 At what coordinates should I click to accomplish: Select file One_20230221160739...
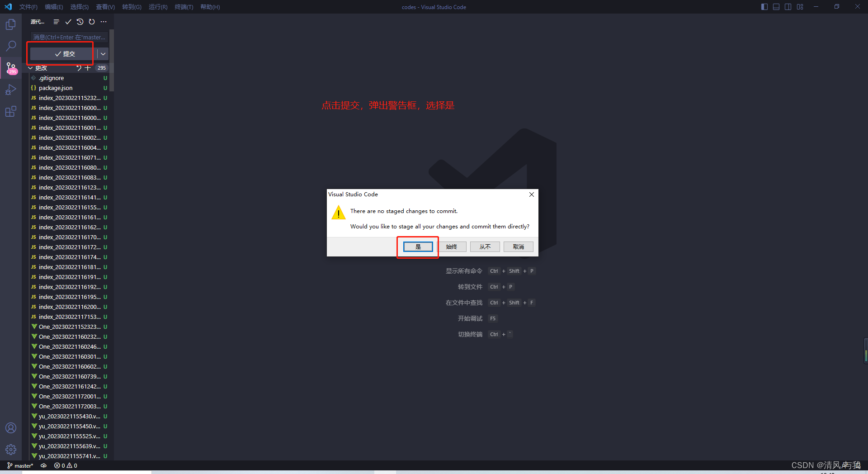(x=68, y=376)
